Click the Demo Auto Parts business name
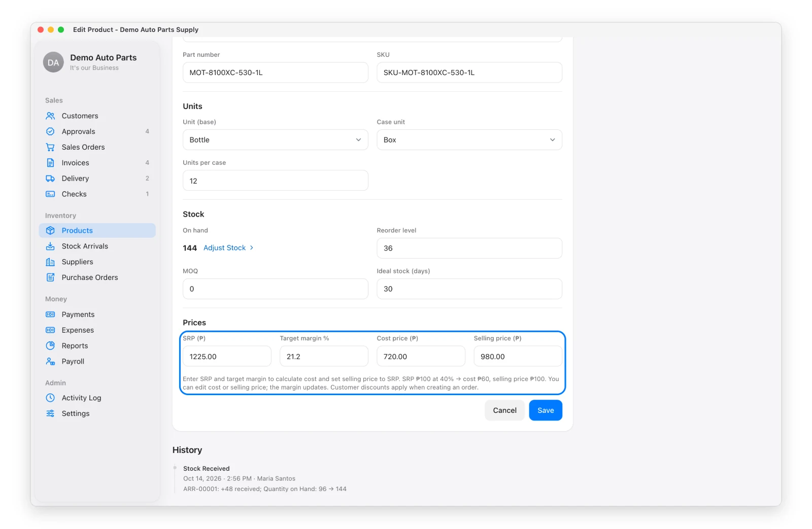 click(104, 58)
